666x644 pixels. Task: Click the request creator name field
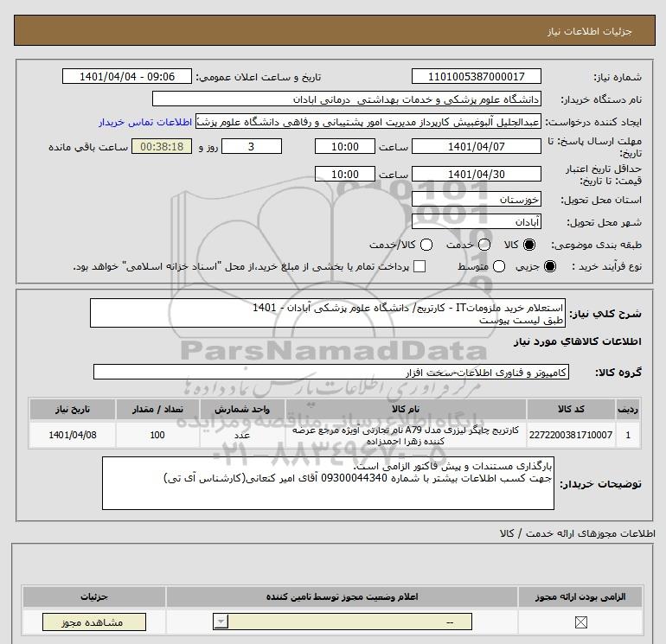368,122
